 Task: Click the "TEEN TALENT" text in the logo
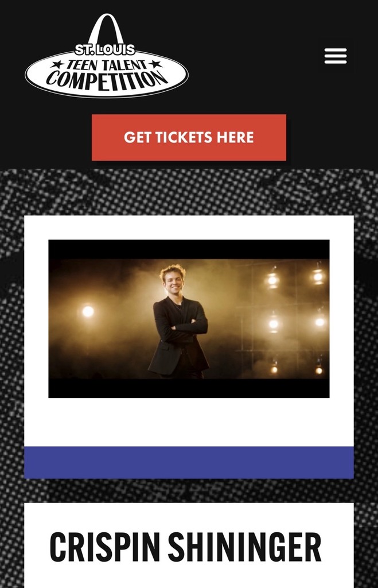click(106, 65)
